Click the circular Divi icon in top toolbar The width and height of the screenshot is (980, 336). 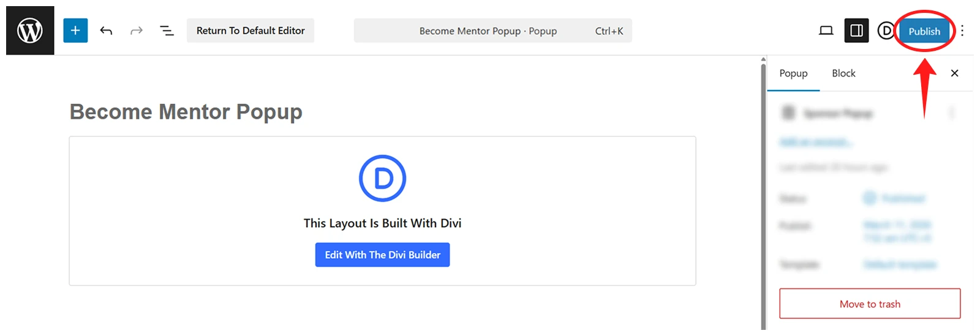click(x=885, y=31)
